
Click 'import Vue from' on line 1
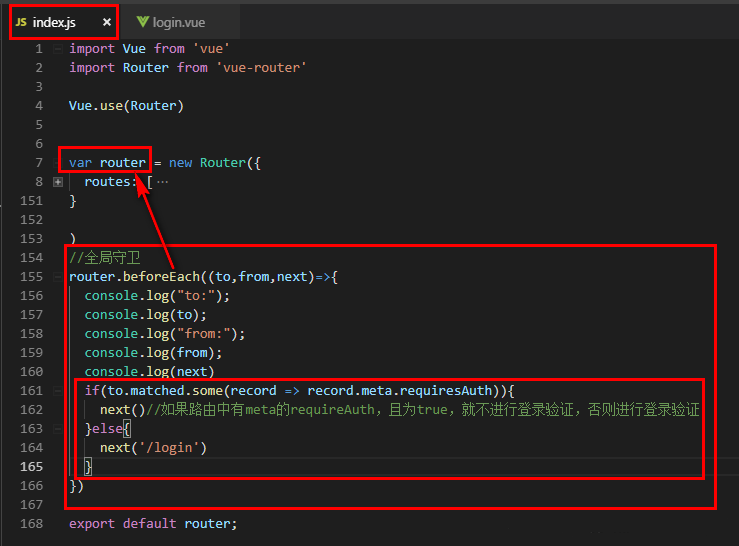coord(127,49)
